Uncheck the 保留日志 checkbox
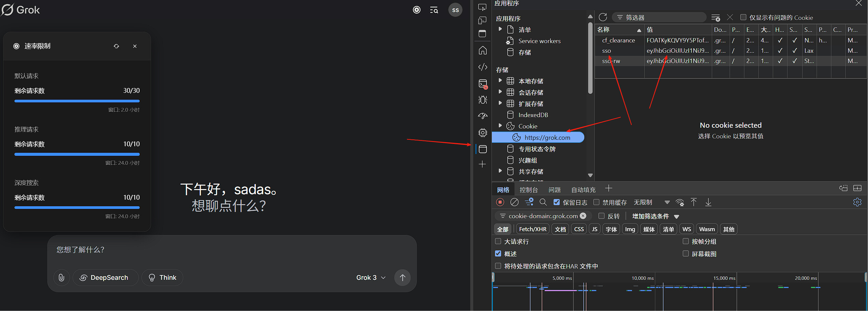The image size is (868, 311). click(557, 202)
